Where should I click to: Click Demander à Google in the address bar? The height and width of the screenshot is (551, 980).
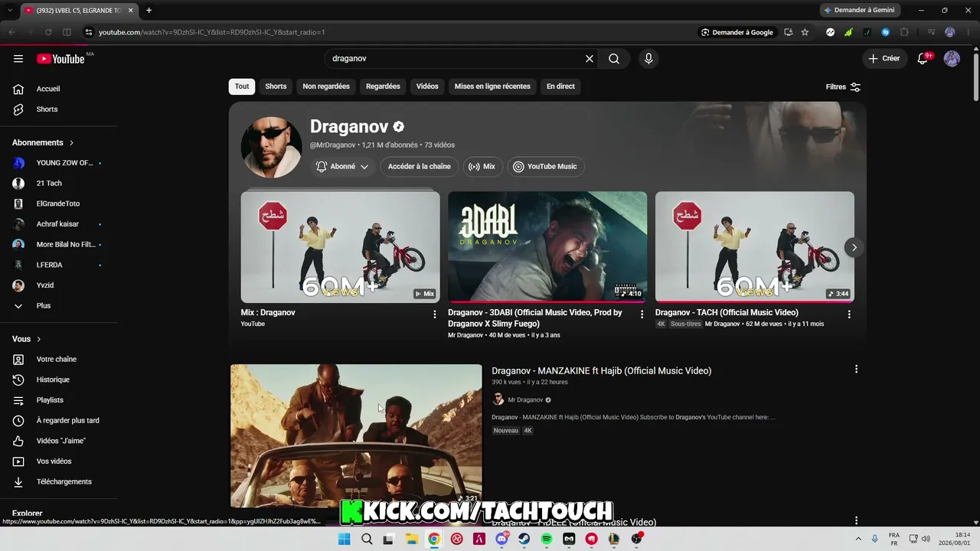[x=737, y=32]
